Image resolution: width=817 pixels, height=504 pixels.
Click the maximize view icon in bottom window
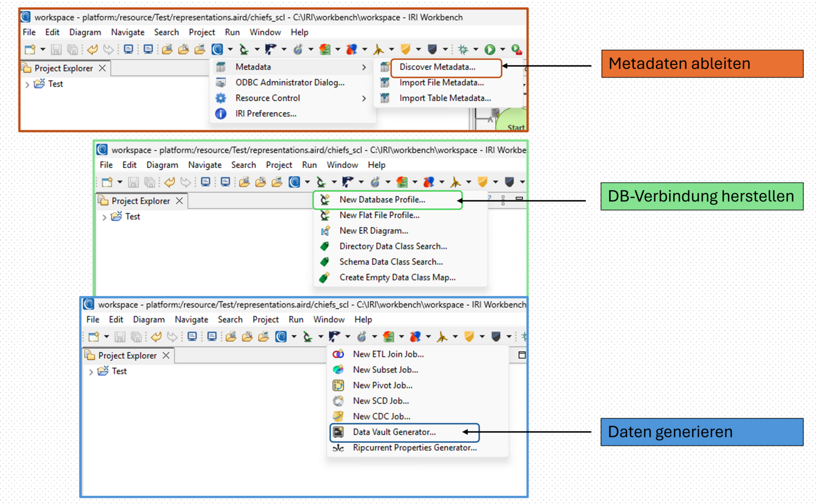click(x=522, y=355)
